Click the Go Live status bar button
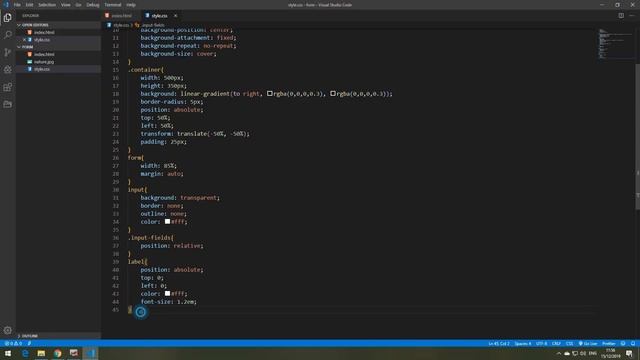 click(x=588, y=344)
